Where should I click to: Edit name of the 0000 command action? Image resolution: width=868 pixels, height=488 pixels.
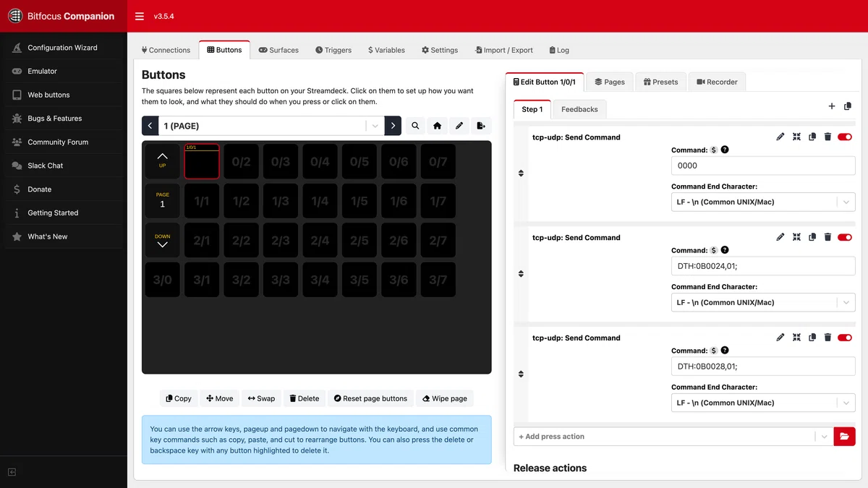[x=780, y=137]
